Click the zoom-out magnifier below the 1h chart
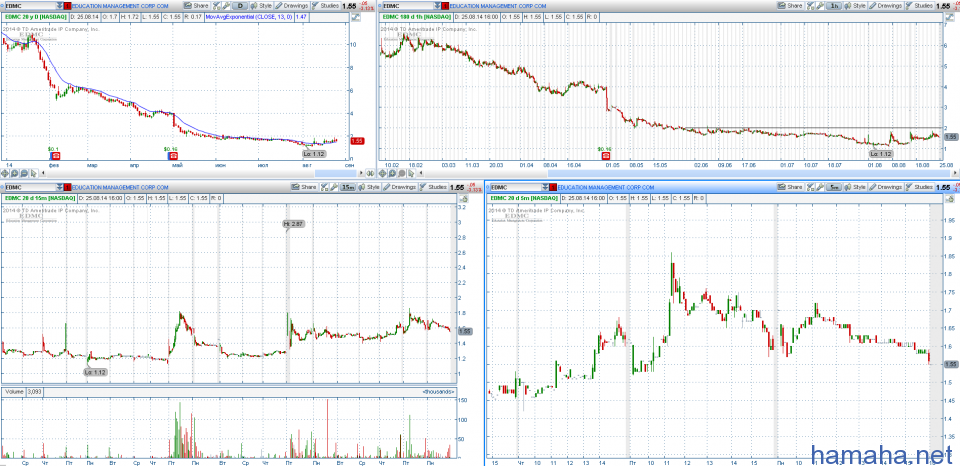The image size is (960, 466). click(402, 173)
